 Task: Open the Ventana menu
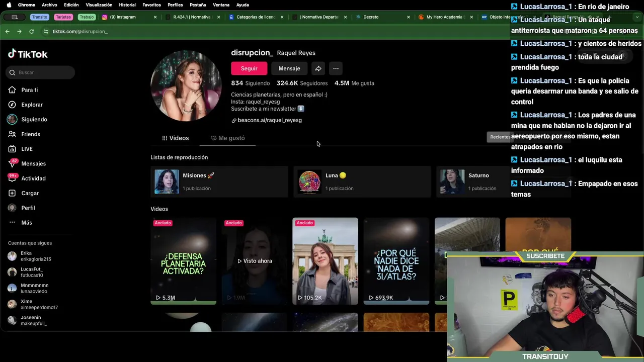click(x=221, y=5)
